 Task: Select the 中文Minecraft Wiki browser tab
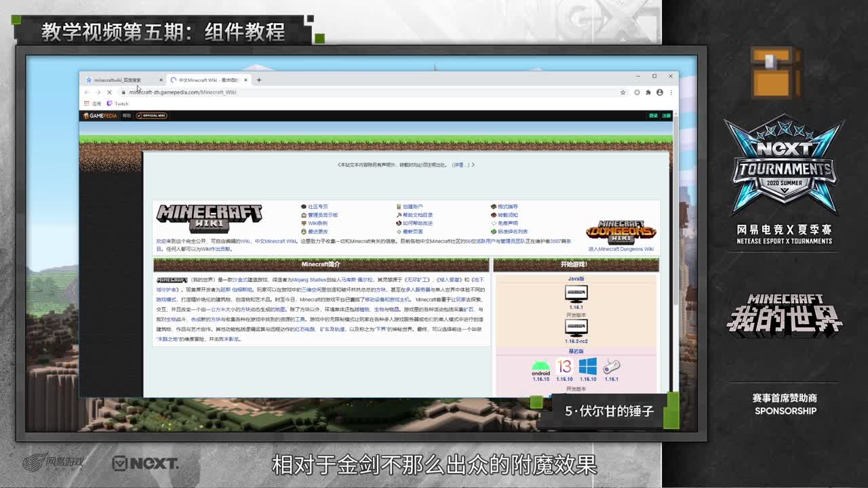[x=209, y=80]
